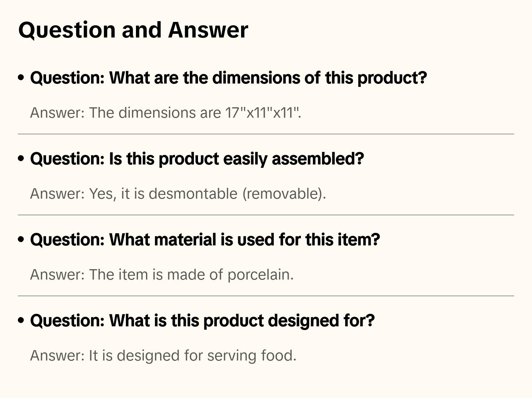Click the bullet beside the easily assembled question
This screenshot has height=398, width=532.
pos(21,159)
